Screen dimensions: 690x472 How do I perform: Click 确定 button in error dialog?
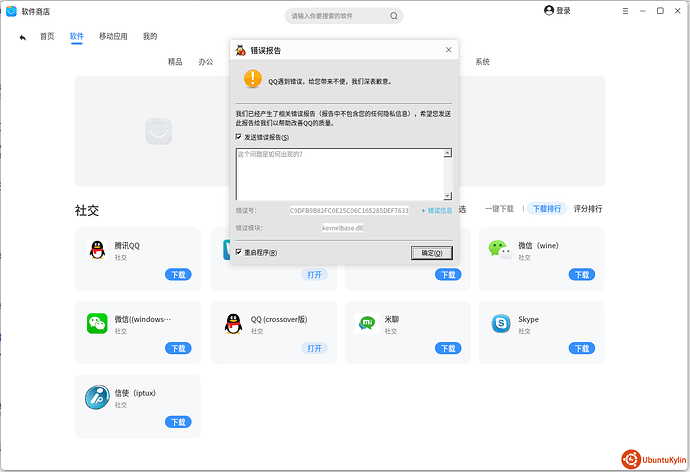[432, 253]
